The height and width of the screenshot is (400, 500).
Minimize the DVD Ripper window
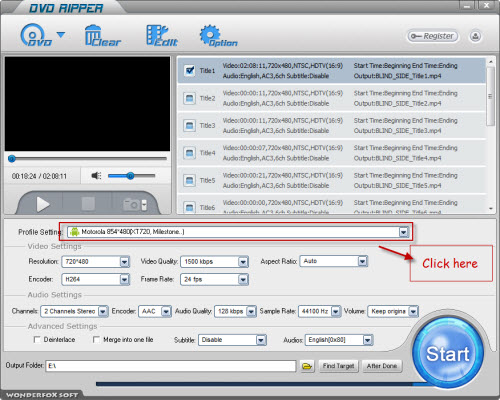[x=468, y=6]
